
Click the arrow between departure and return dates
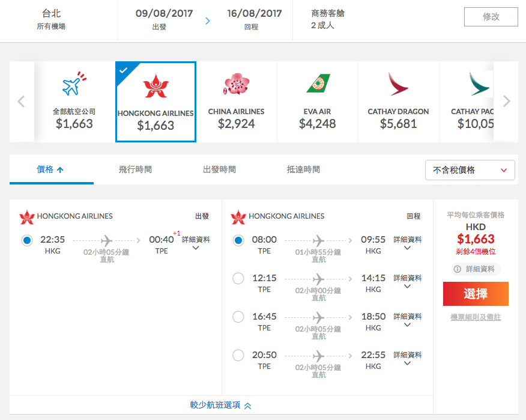point(208,21)
